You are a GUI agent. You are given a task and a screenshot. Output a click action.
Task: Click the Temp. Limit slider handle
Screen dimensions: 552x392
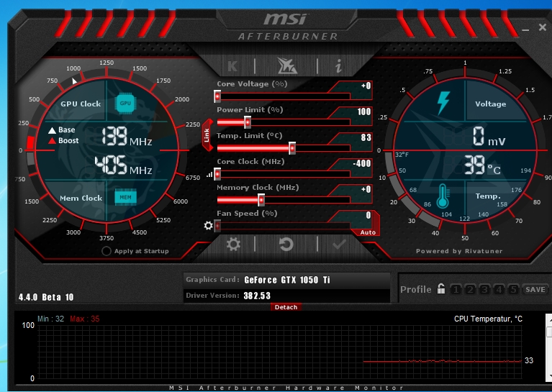click(292, 148)
